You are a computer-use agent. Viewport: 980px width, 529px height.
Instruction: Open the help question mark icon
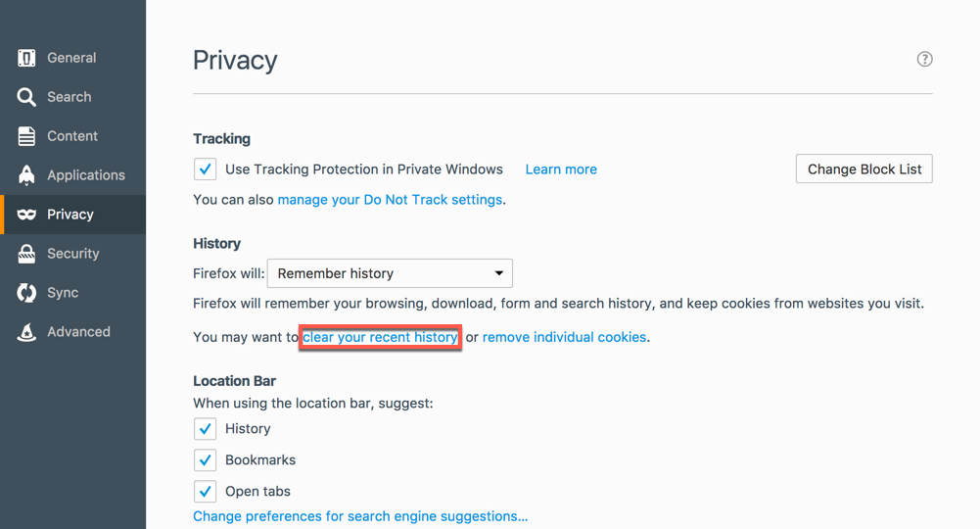924,59
